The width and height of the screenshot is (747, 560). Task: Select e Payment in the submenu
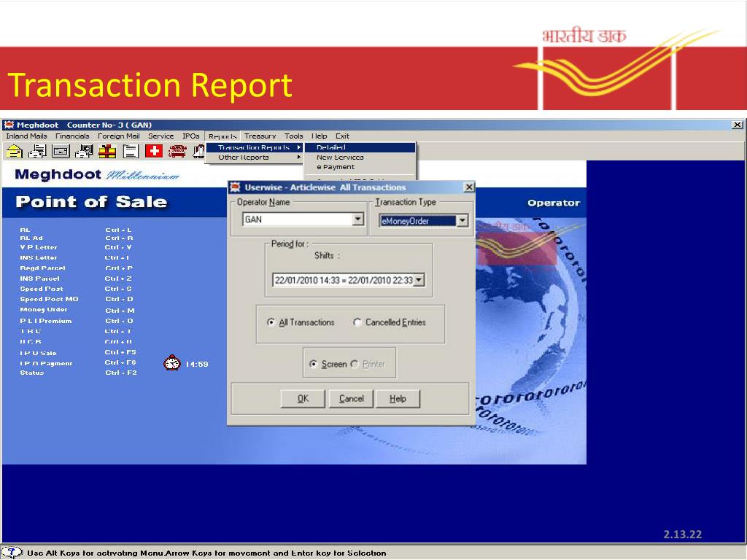coord(360,167)
